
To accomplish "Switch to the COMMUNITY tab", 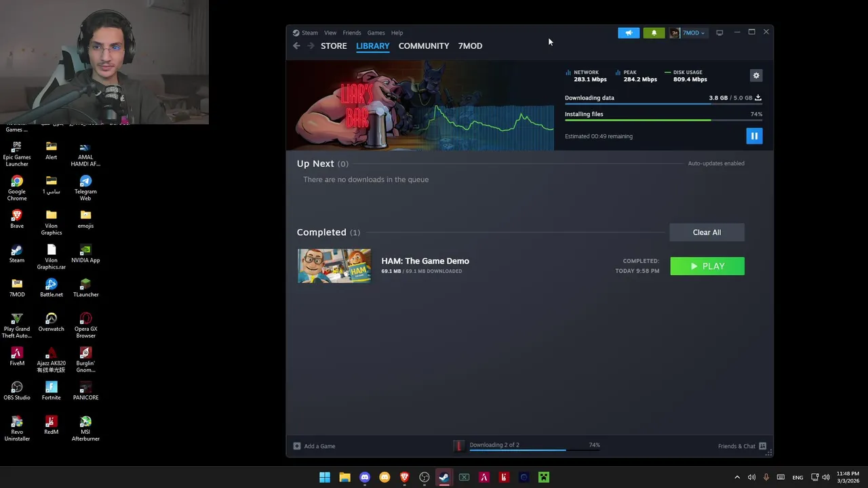I will (424, 46).
